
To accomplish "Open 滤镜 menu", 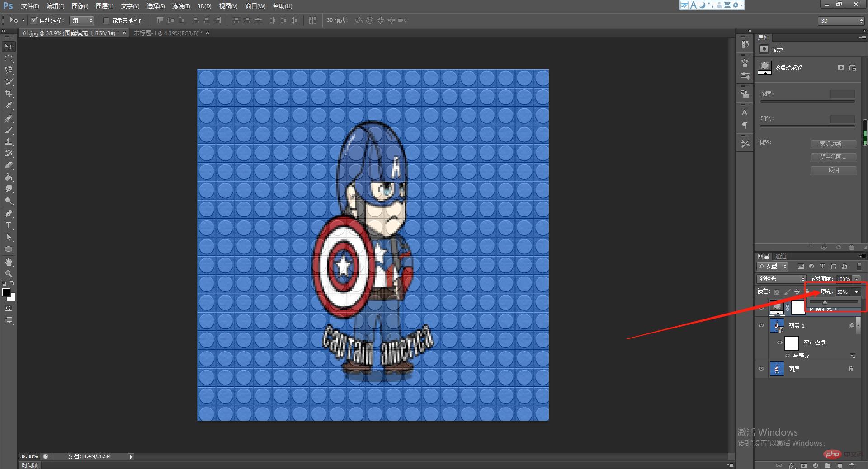I will (x=181, y=6).
